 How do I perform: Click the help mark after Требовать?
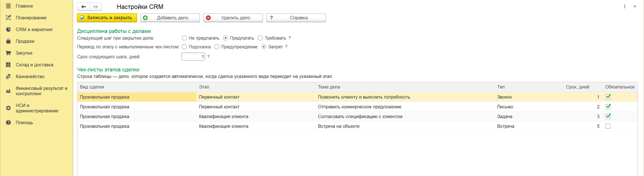tap(289, 38)
